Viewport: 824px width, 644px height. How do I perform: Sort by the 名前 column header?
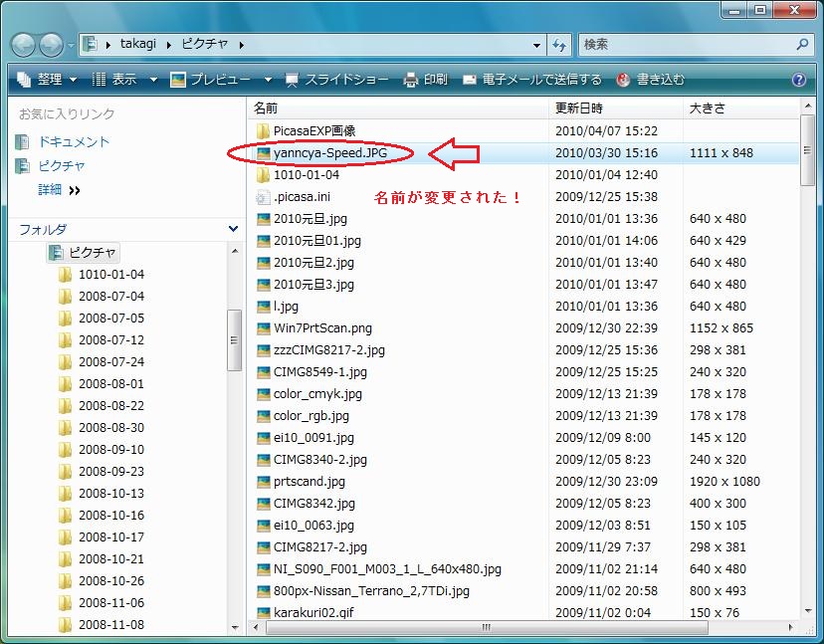point(397,108)
